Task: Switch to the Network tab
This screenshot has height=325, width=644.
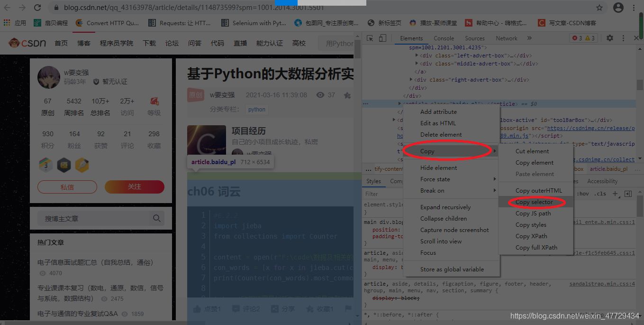Action: pyautogui.click(x=507, y=38)
